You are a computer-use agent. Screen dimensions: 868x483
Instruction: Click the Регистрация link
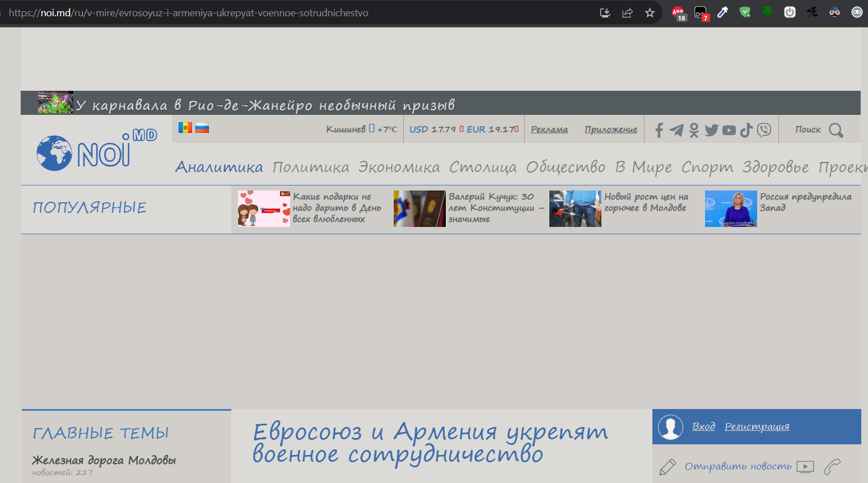click(757, 426)
